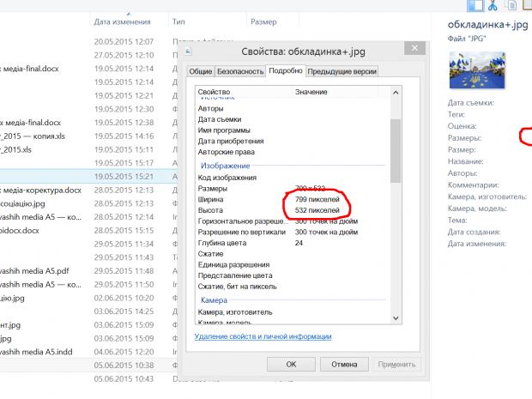Select file медіа-коректура.docx in list
Viewport: 532px width, 399px height.
coord(41,190)
